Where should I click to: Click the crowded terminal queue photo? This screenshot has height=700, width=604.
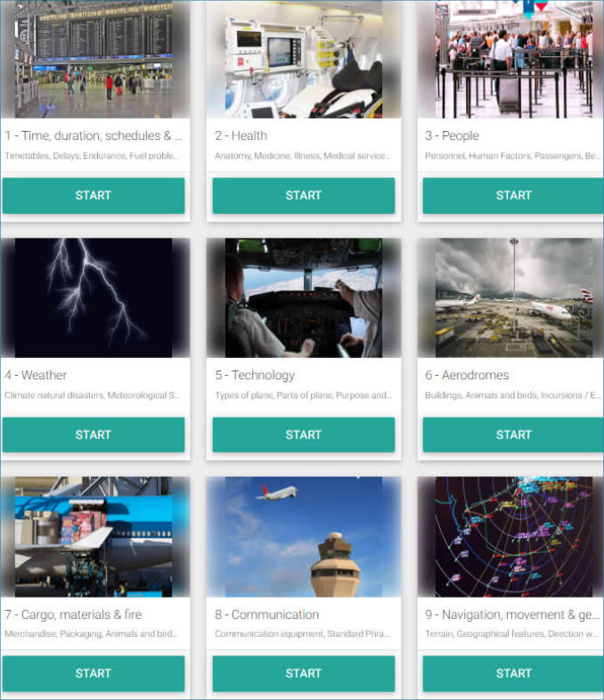pos(510,60)
